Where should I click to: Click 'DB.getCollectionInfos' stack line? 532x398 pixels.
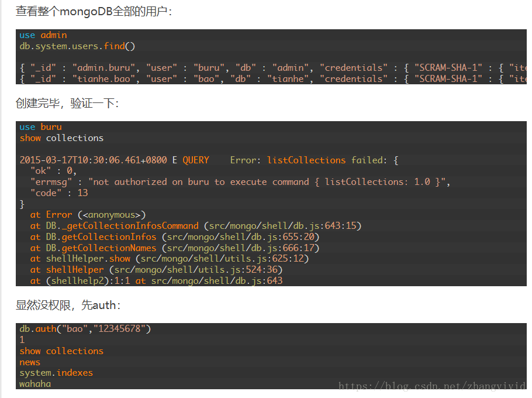click(x=175, y=236)
